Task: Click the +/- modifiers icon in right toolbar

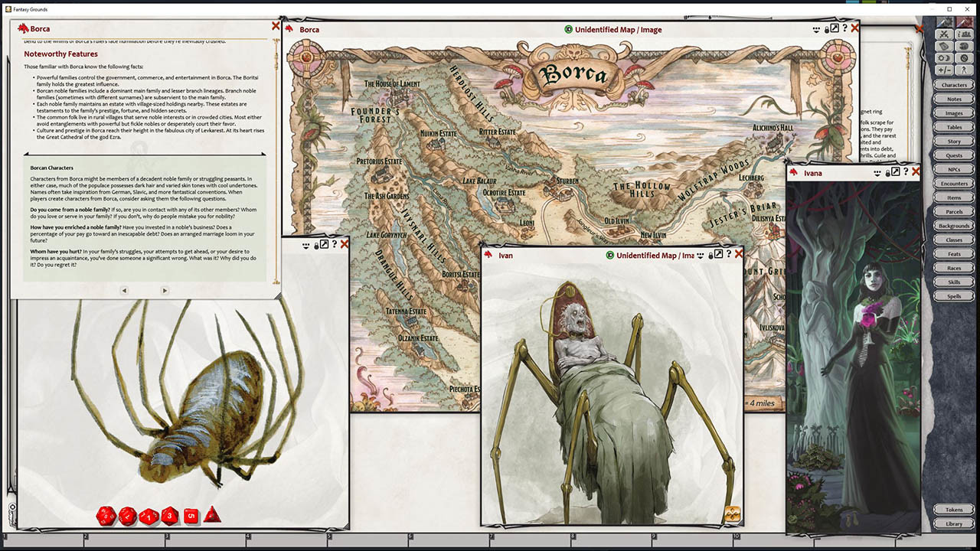Action: point(944,69)
